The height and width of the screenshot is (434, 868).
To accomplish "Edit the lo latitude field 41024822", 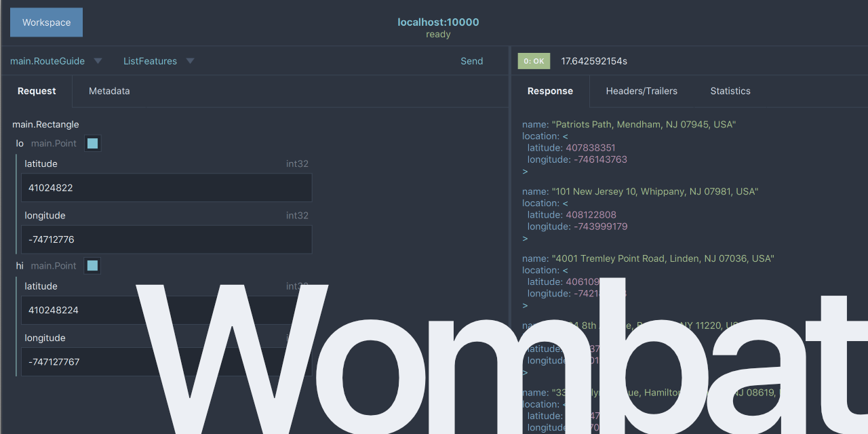I will (x=167, y=188).
